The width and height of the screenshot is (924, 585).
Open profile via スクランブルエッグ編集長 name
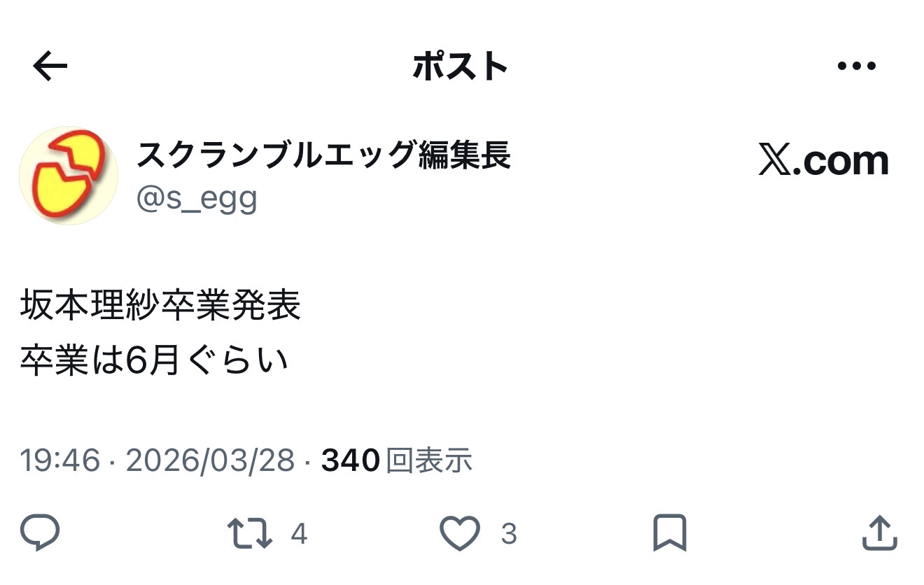[x=323, y=155]
